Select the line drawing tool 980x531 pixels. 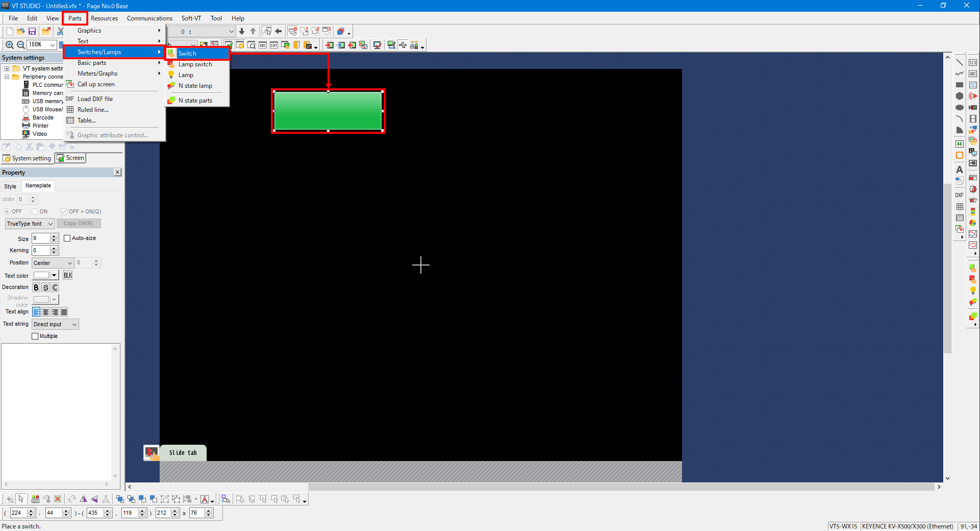pos(959,62)
